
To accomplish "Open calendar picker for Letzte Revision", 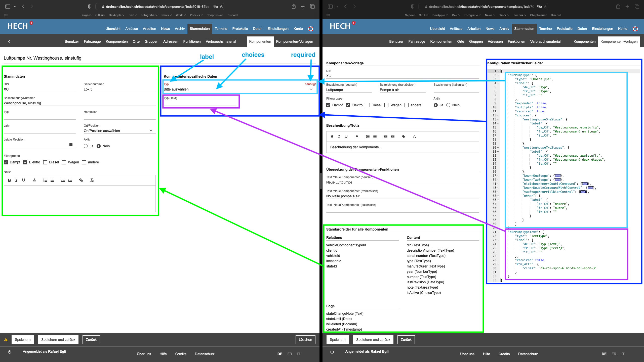I will point(71,145).
